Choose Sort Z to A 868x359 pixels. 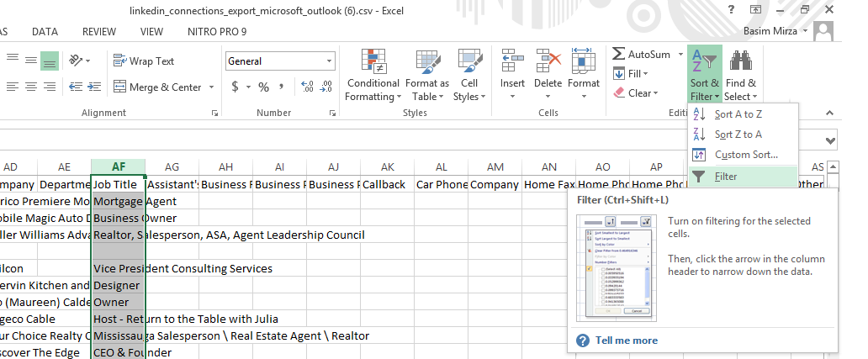coord(743,135)
